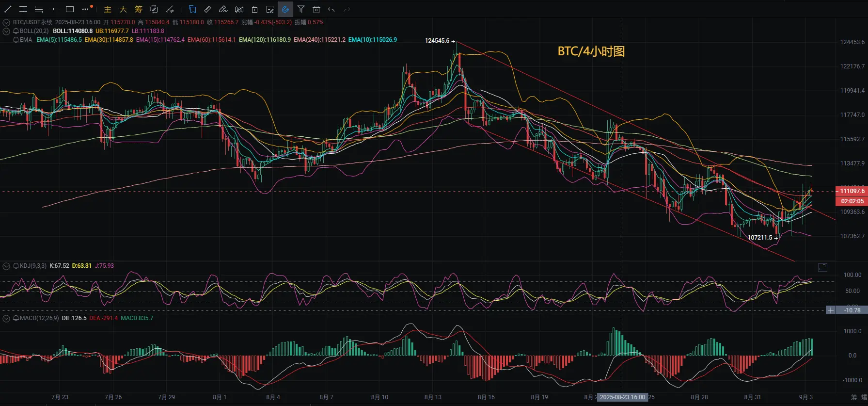Click the EMA(30):114857.8 value

(109, 40)
